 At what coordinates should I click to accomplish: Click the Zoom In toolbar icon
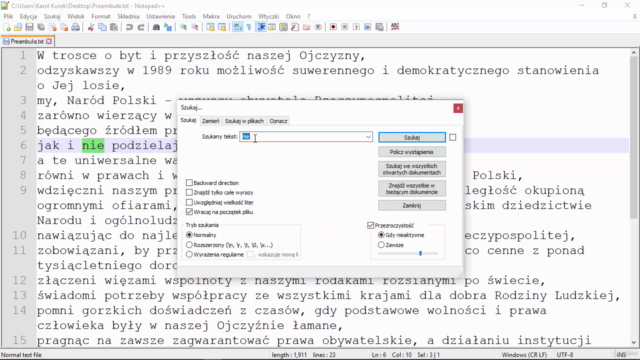coord(183,27)
